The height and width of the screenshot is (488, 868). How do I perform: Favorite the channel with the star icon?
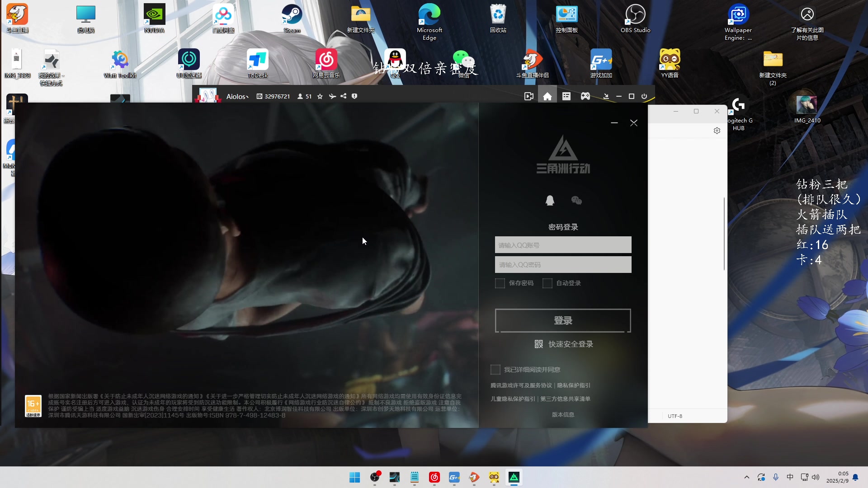(320, 96)
